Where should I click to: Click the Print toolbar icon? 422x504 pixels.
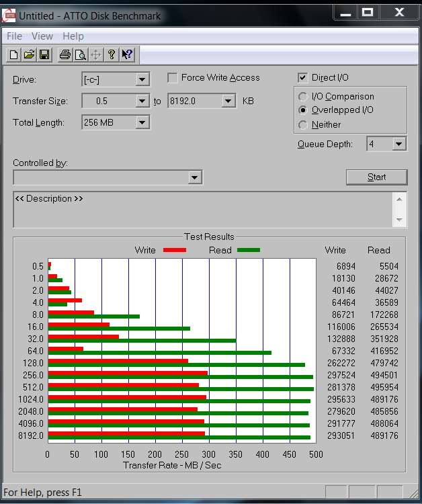(x=65, y=54)
